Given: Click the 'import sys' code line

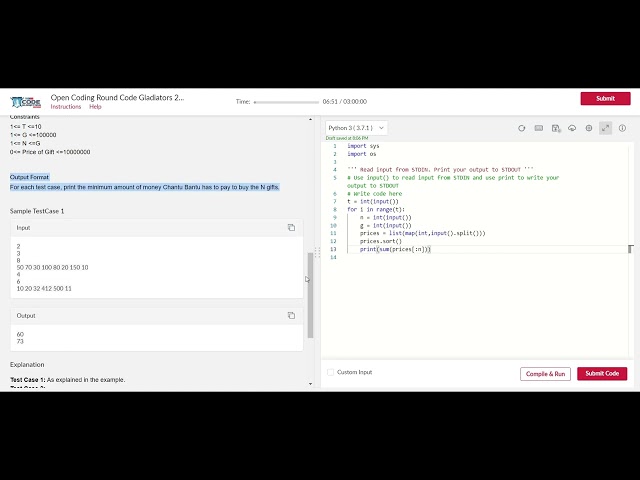Looking at the screenshot, I should 363,146.
